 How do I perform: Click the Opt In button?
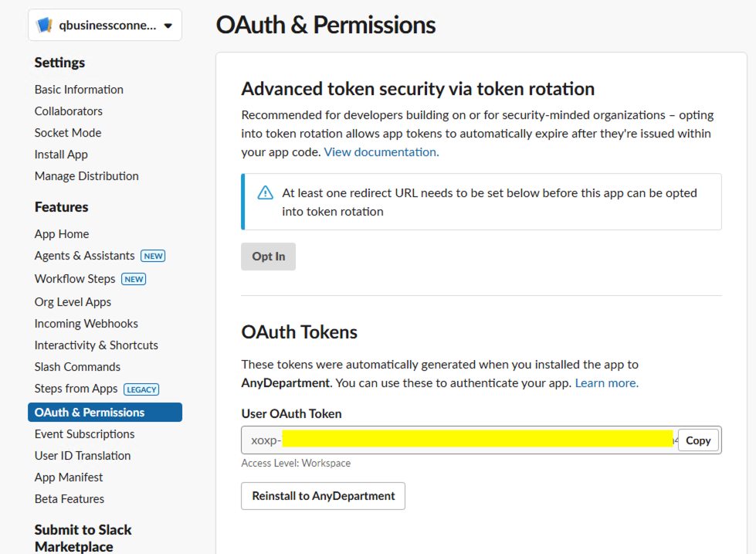(x=269, y=257)
